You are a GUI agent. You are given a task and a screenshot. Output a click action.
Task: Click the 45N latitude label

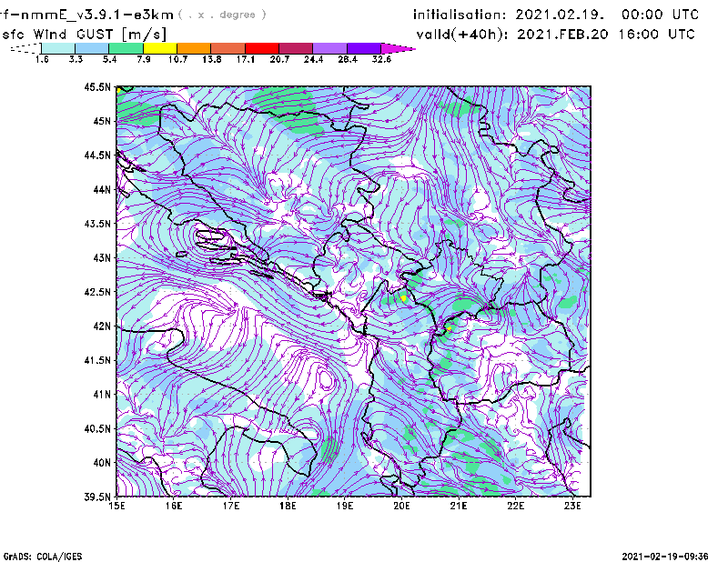(102, 121)
